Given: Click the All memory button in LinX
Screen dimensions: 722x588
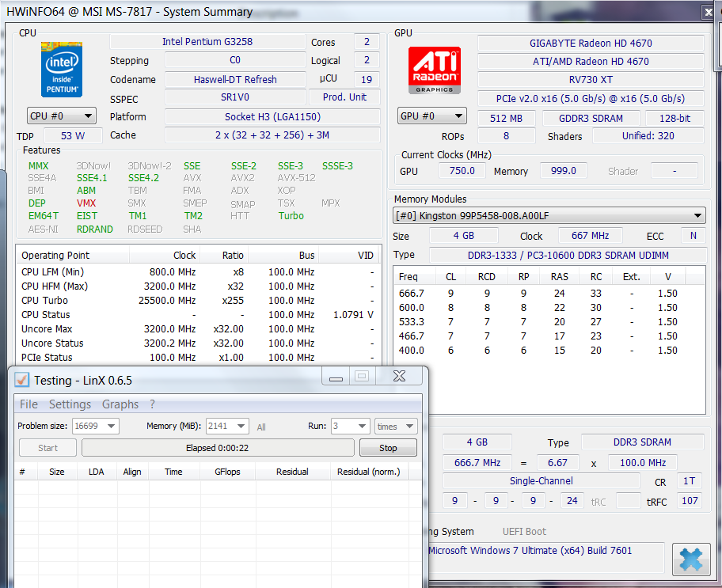Looking at the screenshot, I should click(261, 427).
